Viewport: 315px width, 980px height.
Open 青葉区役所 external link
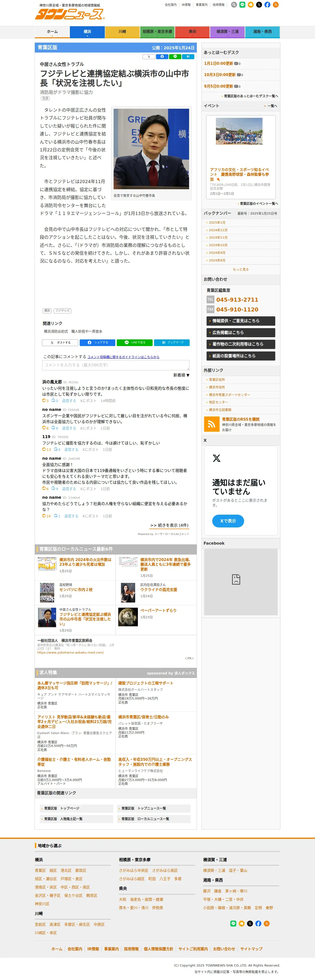[217, 380]
